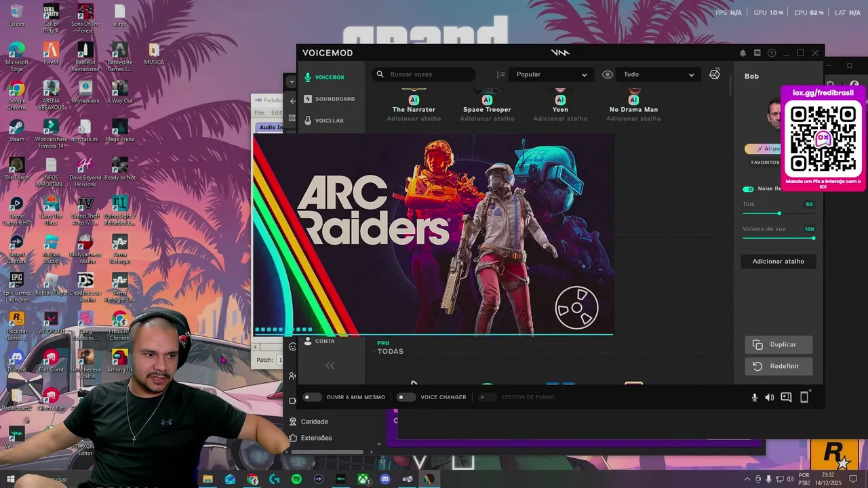Click Adicionar atalho button for Bob voice
This screenshot has height=488, width=868.
click(778, 261)
